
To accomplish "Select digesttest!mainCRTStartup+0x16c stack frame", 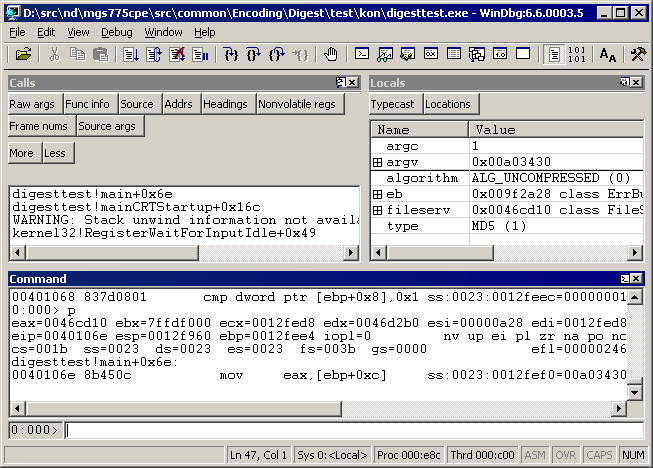I will (137, 207).
